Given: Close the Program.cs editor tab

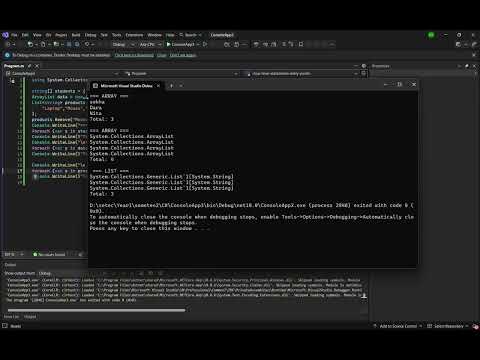Looking at the screenshot, I should point(37,66).
